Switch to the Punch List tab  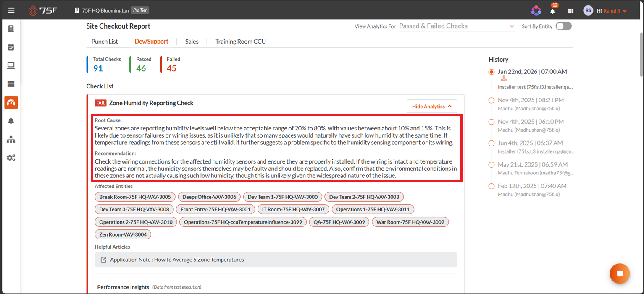click(x=105, y=42)
